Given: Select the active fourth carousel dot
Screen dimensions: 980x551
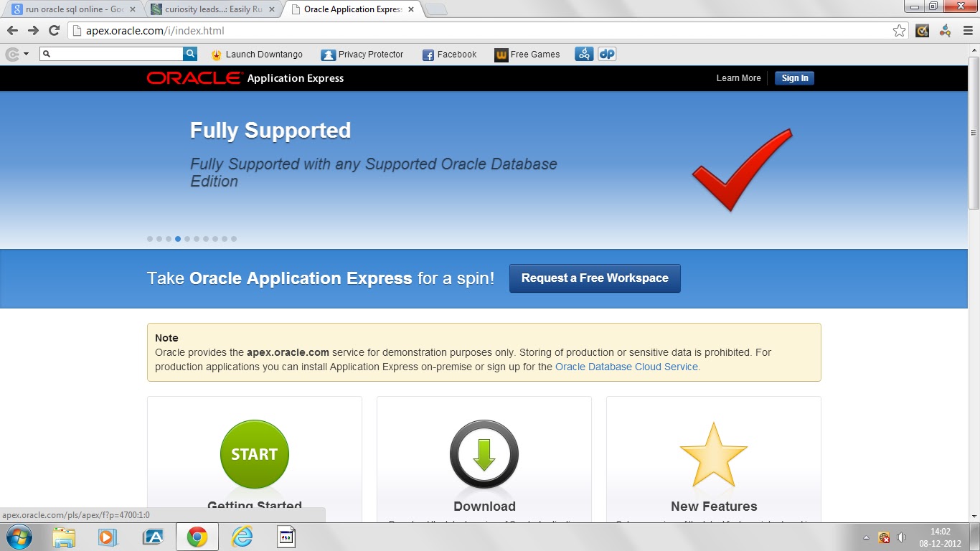Looking at the screenshot, I should pyautogui.click(x=178, y=239).
